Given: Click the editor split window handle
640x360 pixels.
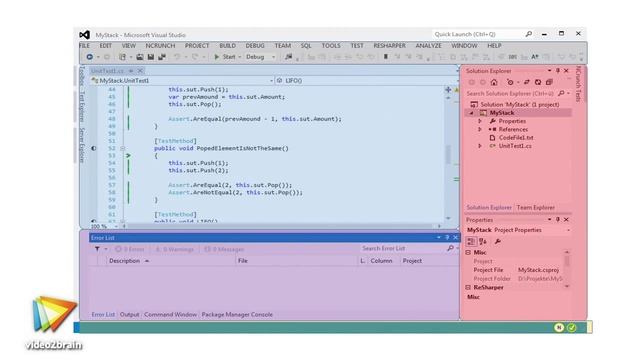Looking at the screenshot, I should [x=448, y=89].
